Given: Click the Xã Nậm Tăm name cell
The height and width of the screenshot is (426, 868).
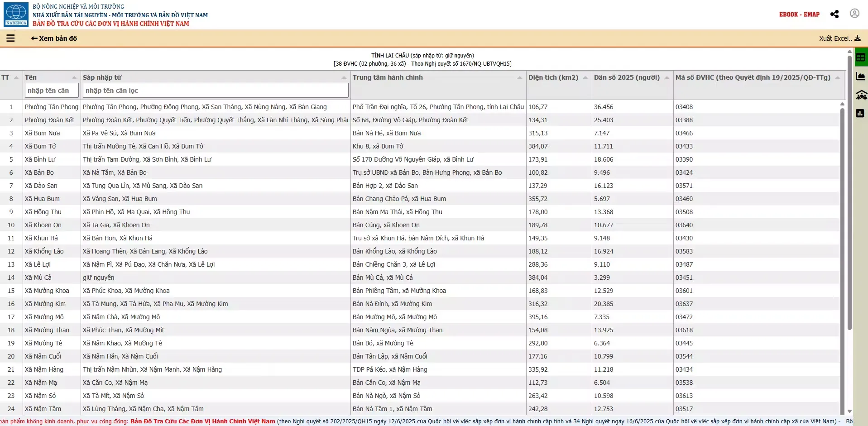Looking at the screenshot, I should point(43,409).
